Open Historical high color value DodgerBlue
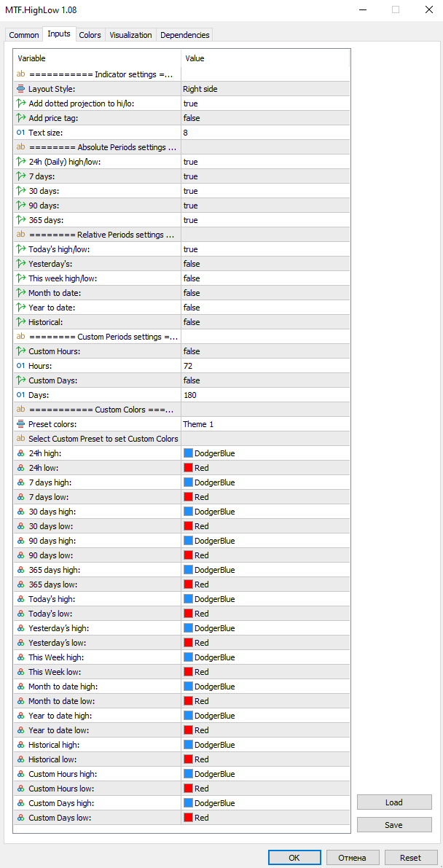 [x=265, y=745]
